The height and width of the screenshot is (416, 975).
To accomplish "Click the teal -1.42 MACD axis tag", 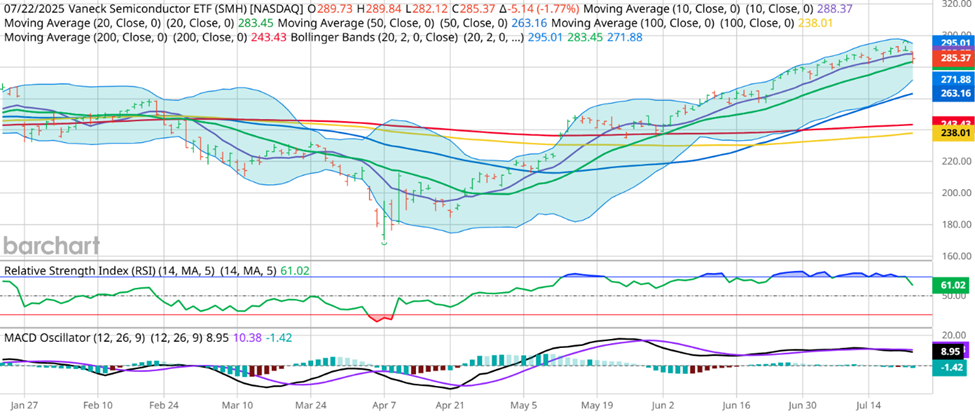I will click(x=952, y=367).
